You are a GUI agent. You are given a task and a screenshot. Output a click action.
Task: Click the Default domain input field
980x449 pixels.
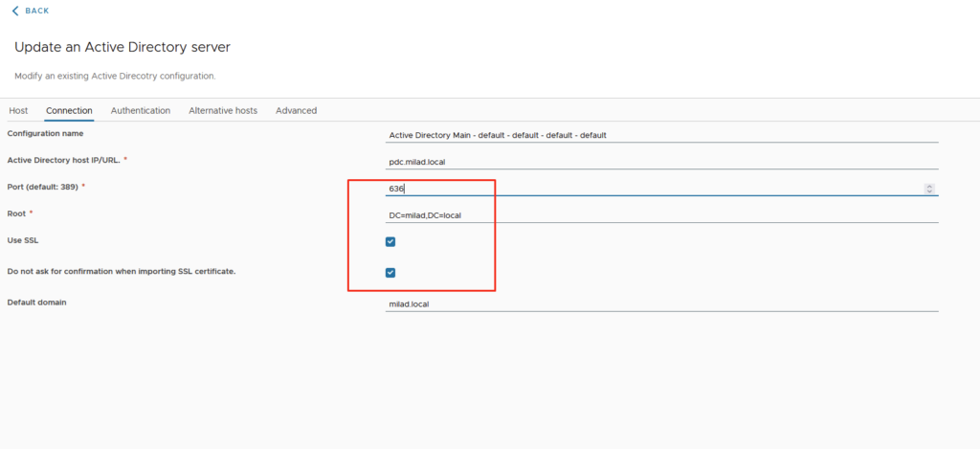point(660,304)
